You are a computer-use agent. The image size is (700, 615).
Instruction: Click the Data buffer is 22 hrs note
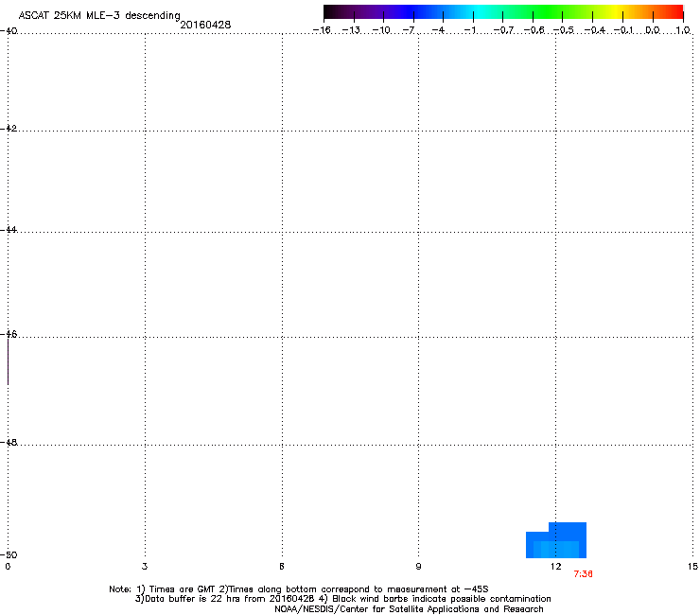342,599
